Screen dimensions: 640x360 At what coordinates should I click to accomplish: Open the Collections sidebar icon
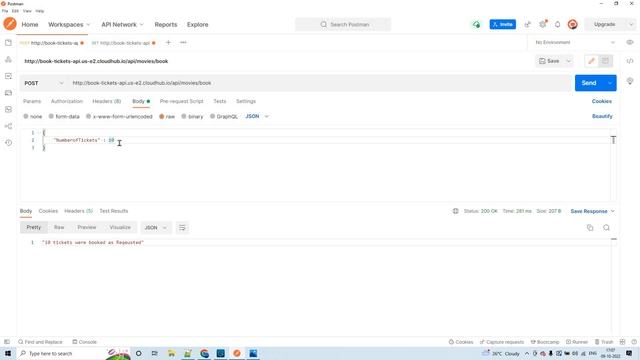tap(8, 43)
